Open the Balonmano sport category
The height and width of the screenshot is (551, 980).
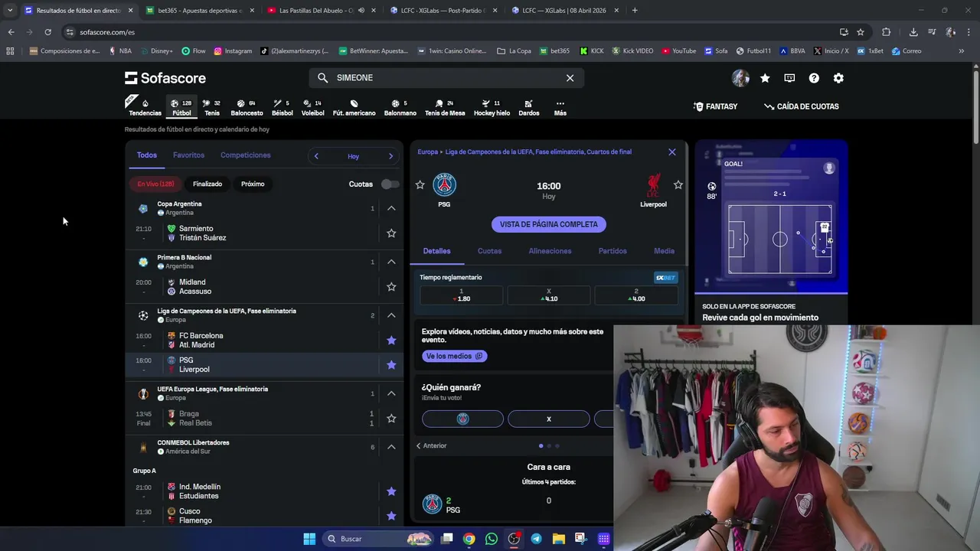[400, 107]
